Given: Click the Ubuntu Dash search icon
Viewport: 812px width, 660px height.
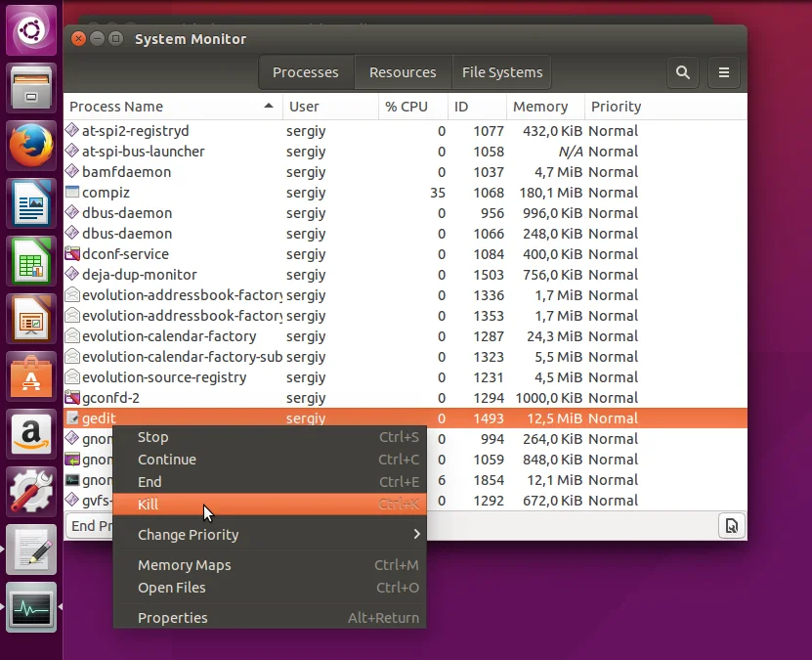Looking at the screenshot, I should (x=31, y=32).
